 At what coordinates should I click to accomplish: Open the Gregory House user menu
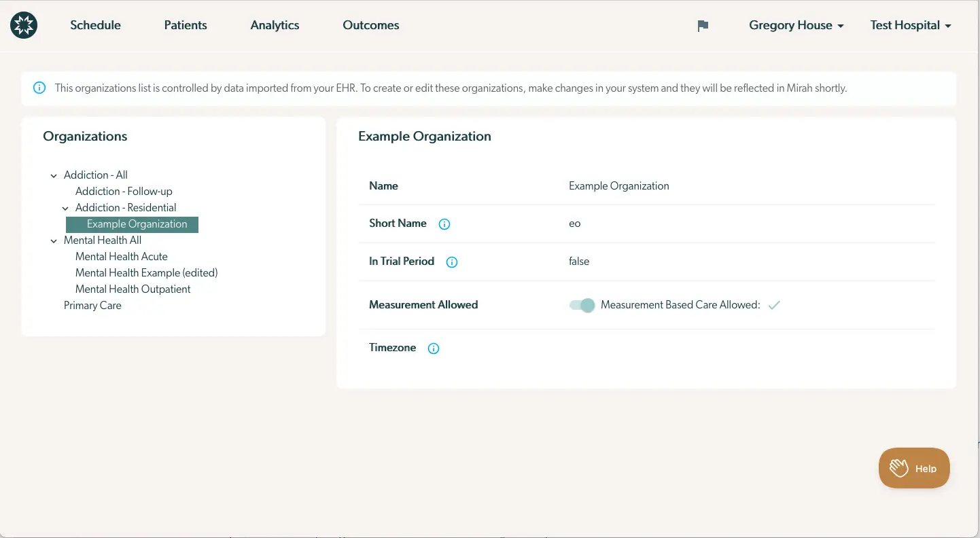click(796, 25)
